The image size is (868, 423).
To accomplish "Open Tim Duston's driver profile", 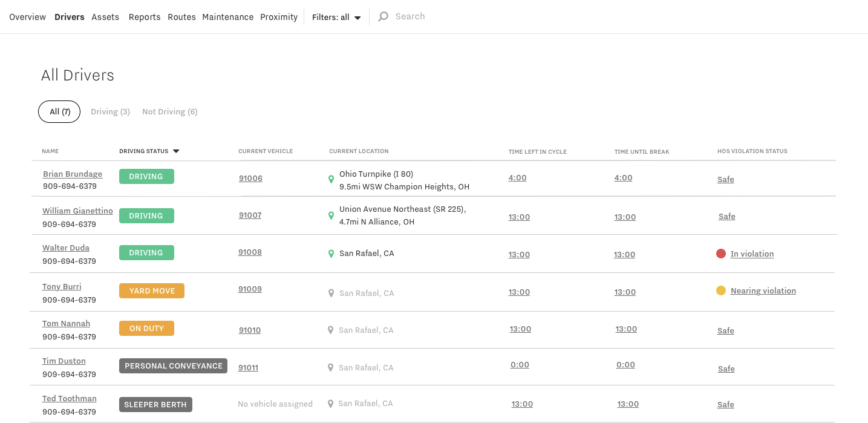I will [x=64, y=361].
